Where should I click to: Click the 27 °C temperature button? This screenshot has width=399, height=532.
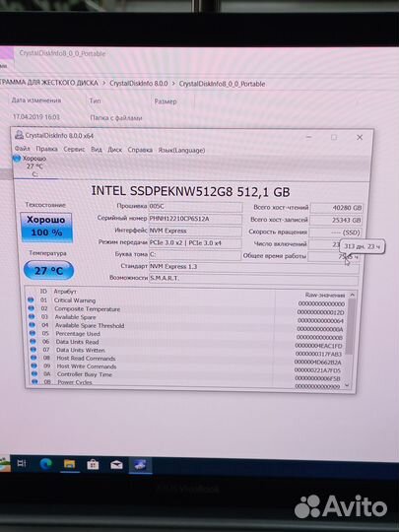49,270
